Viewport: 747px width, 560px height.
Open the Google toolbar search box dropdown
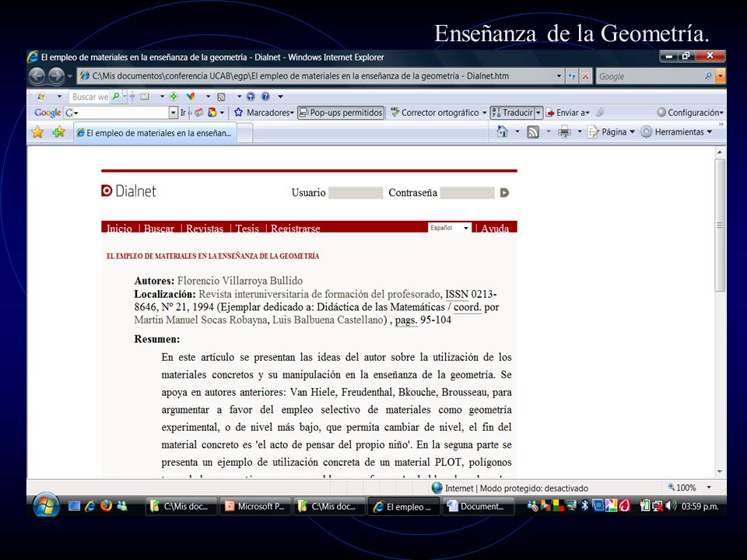pyautogui.click(x=173, y=112)
